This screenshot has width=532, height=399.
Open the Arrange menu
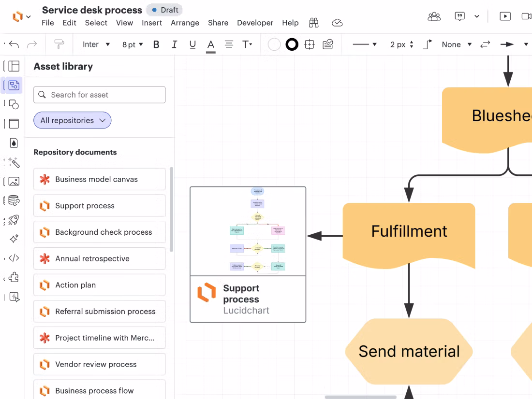pos(185,23)
